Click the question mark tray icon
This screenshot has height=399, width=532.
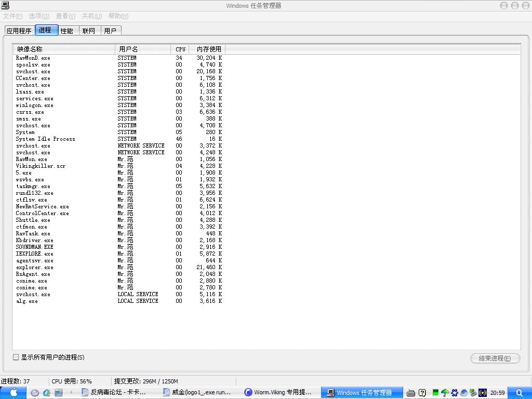coord(422,393)
